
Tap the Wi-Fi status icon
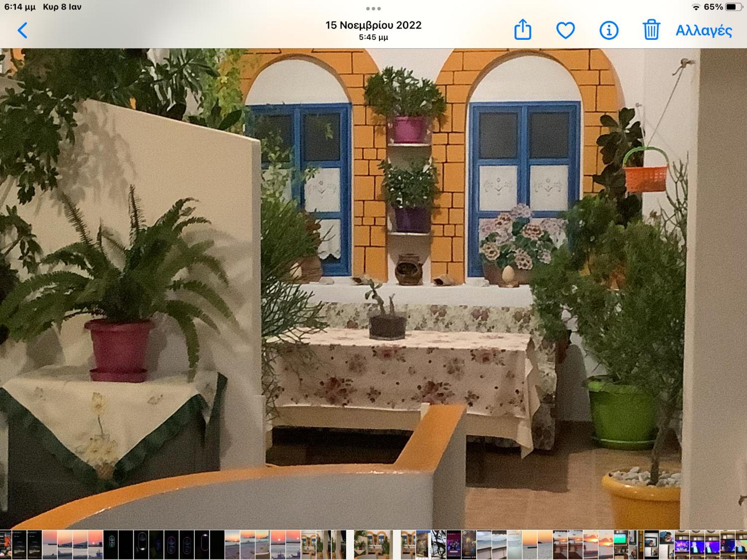pos(696,7)
